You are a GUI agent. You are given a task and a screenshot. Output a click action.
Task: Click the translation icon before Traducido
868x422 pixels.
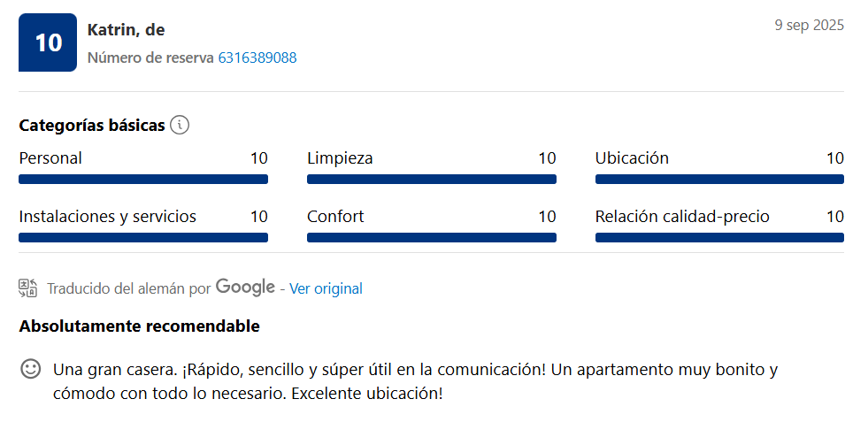[x=27, y=288]
